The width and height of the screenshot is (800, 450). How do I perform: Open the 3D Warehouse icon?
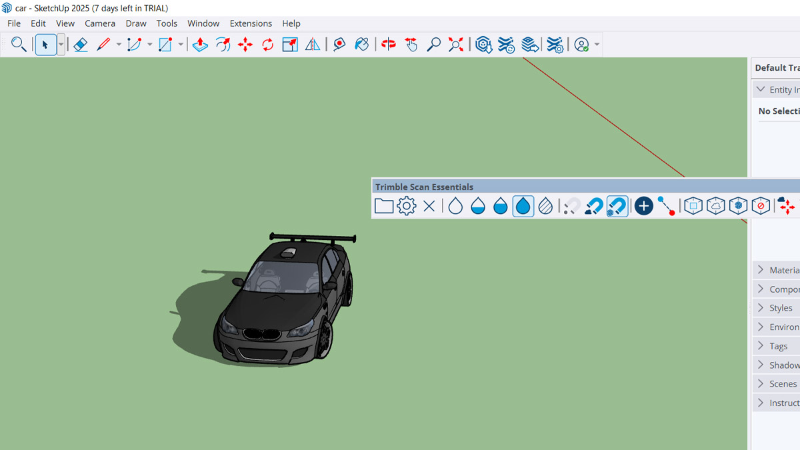point(484,45)
